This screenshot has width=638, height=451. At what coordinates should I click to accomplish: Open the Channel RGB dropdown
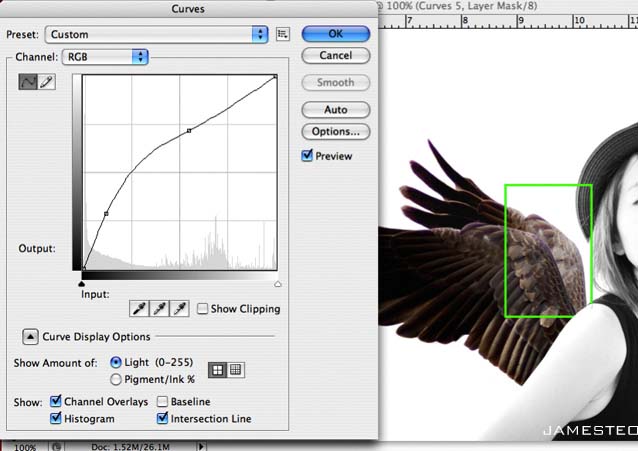point(105,57)
